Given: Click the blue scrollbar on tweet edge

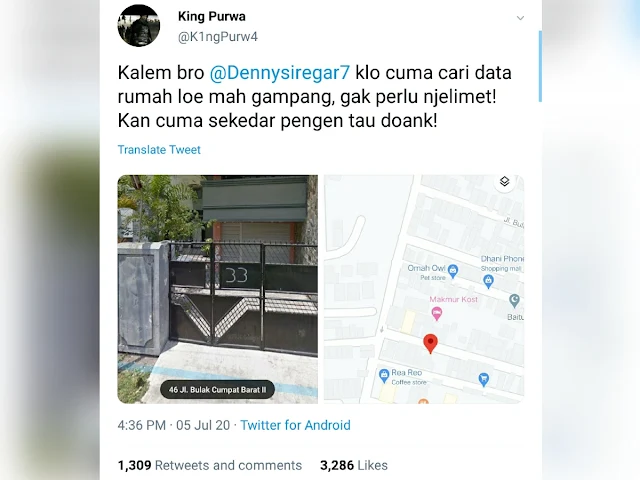Looking at the screenshot, I should 540,66.
